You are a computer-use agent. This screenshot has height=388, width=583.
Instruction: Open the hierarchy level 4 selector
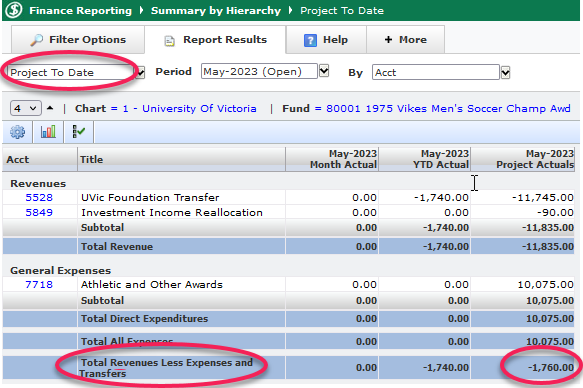point(26,109)
